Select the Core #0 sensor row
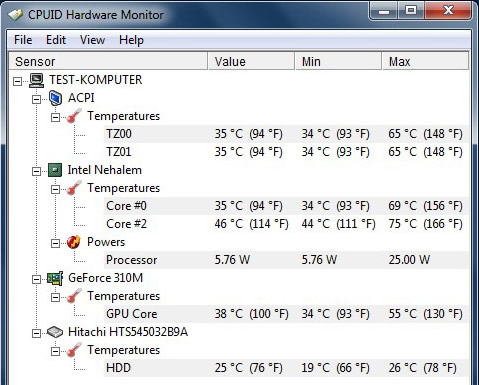 286,206
